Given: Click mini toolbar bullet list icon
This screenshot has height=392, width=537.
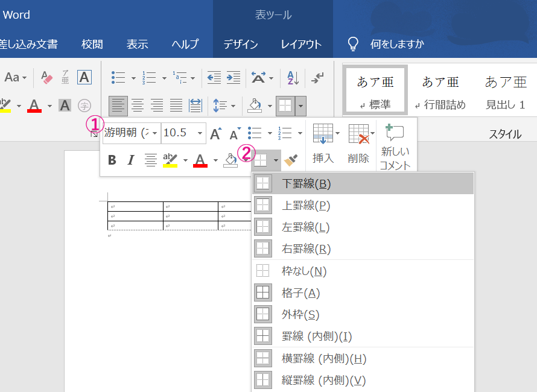Looking at the screenshot, I should pyautogui.click(x=255, y=133).
